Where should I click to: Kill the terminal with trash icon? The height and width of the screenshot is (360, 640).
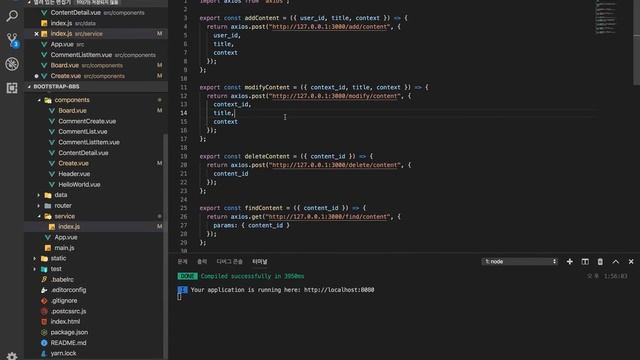click(600, 262)
